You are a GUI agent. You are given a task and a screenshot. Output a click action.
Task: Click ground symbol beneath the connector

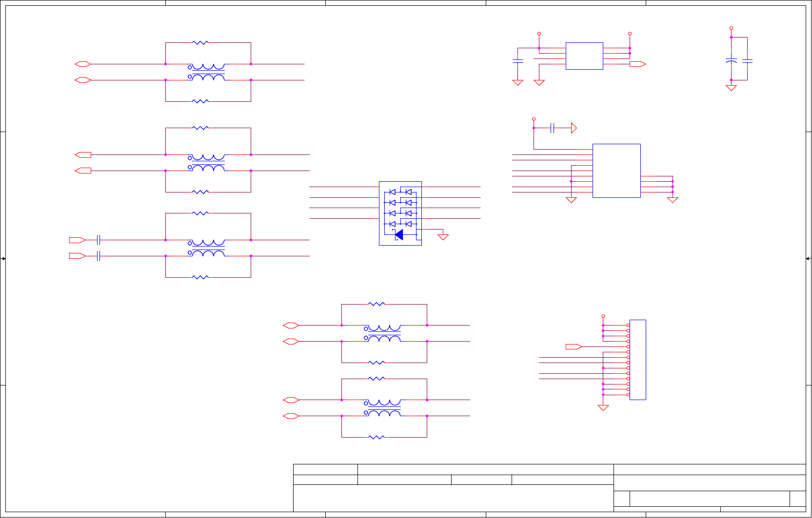point(603,408)
